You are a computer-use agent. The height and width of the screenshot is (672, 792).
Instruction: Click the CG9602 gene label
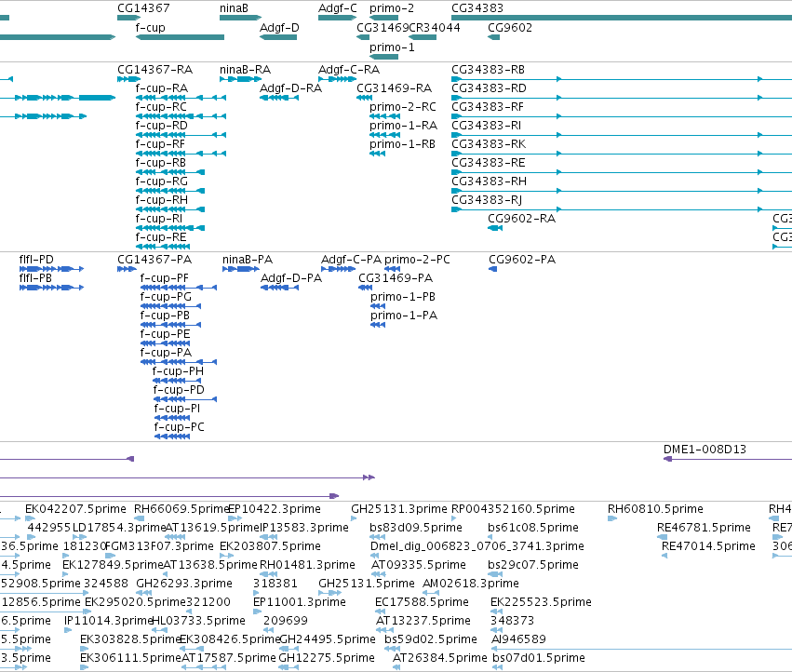pos(510,27)
